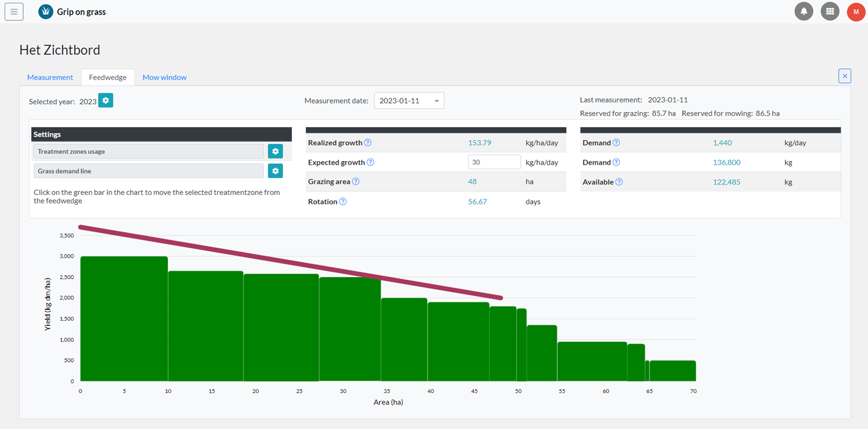Switch to the Mow window tab
The width and height of the screenshot is (868, 429).
[164, 77]
